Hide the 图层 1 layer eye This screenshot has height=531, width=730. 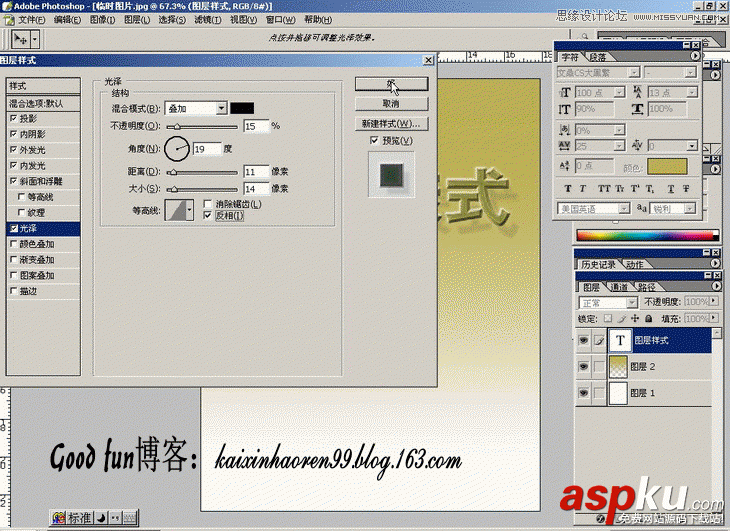pyautogui.click(x=583, y=393)
